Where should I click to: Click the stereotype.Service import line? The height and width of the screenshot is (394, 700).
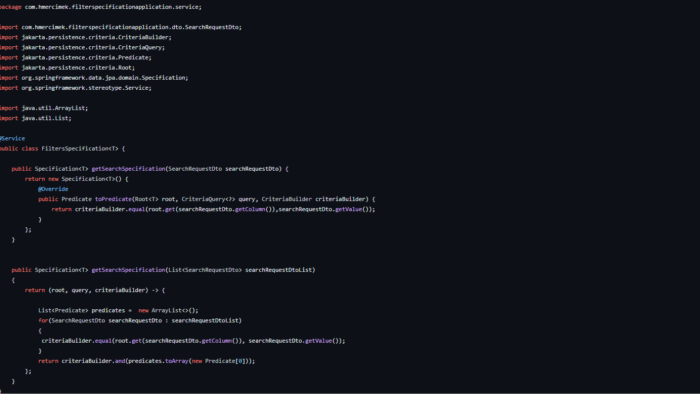(75, 88)
